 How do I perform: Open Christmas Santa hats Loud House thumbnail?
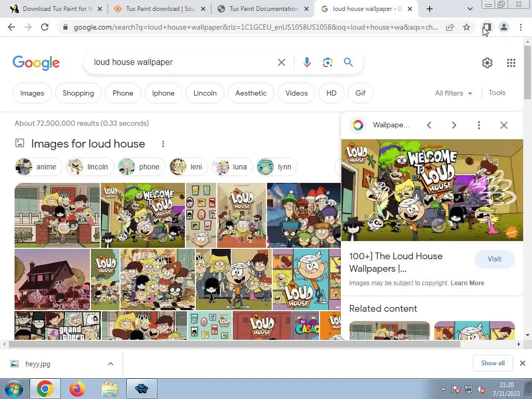(x=303, y=215)
